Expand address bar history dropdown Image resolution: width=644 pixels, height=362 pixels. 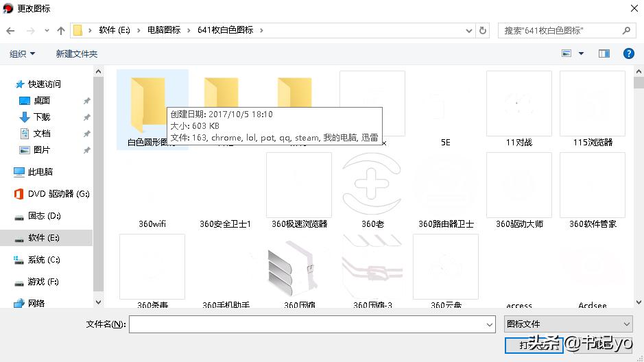click(468, 31)
